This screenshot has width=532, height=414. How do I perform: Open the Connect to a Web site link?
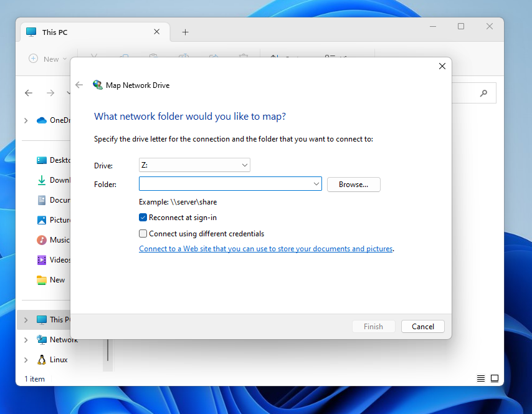(x=265, y=249)
